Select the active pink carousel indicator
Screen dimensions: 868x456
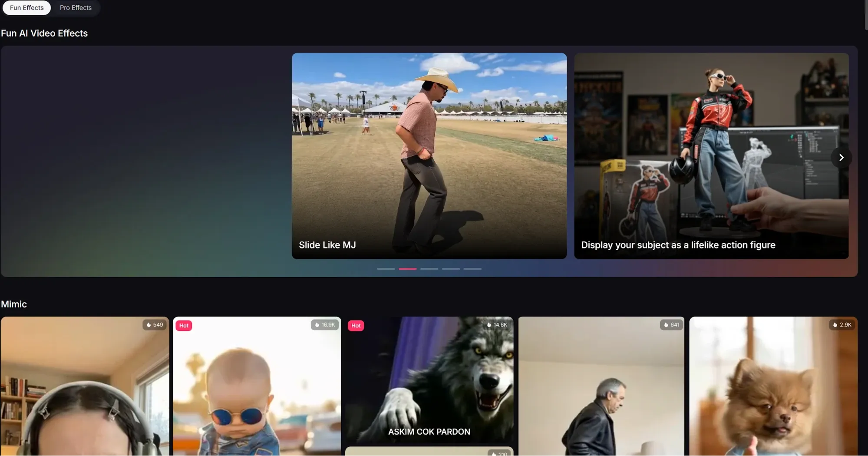coord(407,269)
